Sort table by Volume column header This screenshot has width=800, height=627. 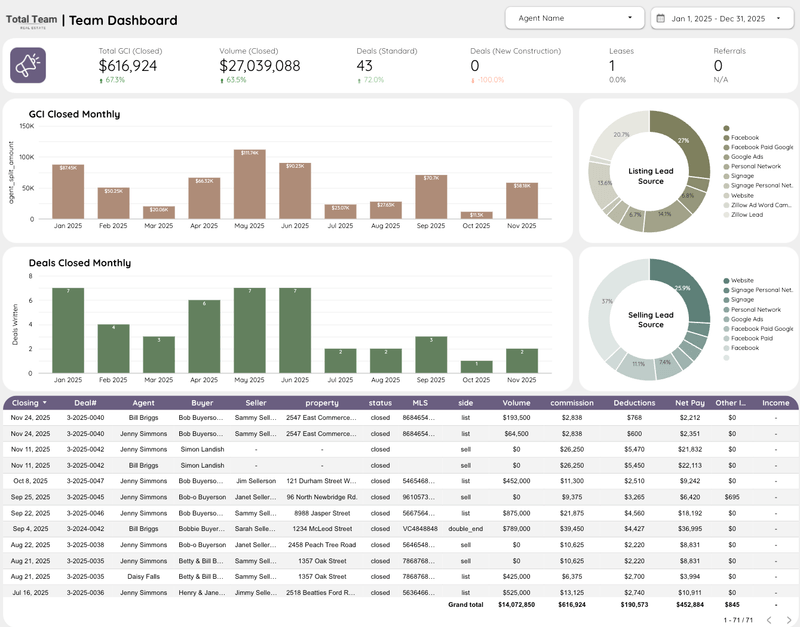pos(517,402)
